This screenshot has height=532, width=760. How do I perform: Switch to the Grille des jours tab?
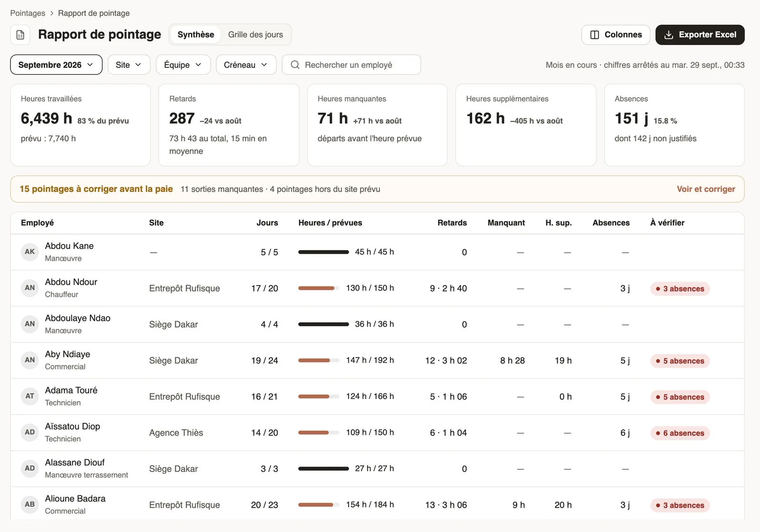point(256,35)
